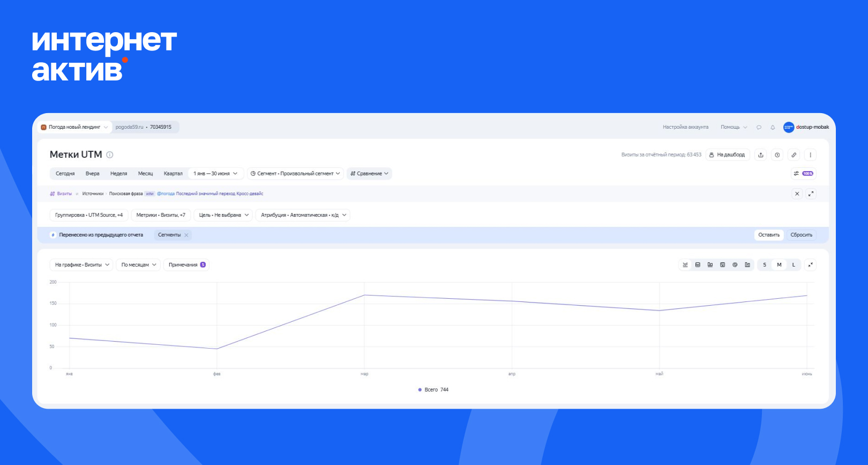Select the column bar chart type

(x=710, y=265)
